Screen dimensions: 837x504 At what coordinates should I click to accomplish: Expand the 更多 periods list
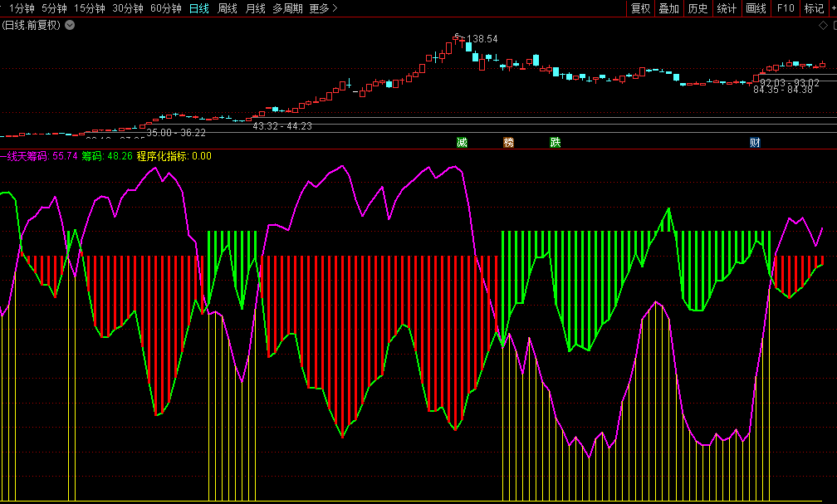pos(324,8)
